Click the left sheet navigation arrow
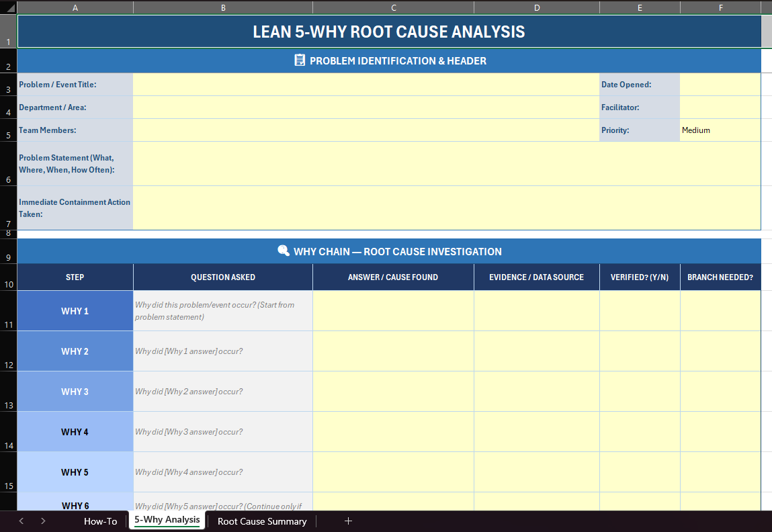Viewport: 772px width, 532px height. click(x=21, y=521)
